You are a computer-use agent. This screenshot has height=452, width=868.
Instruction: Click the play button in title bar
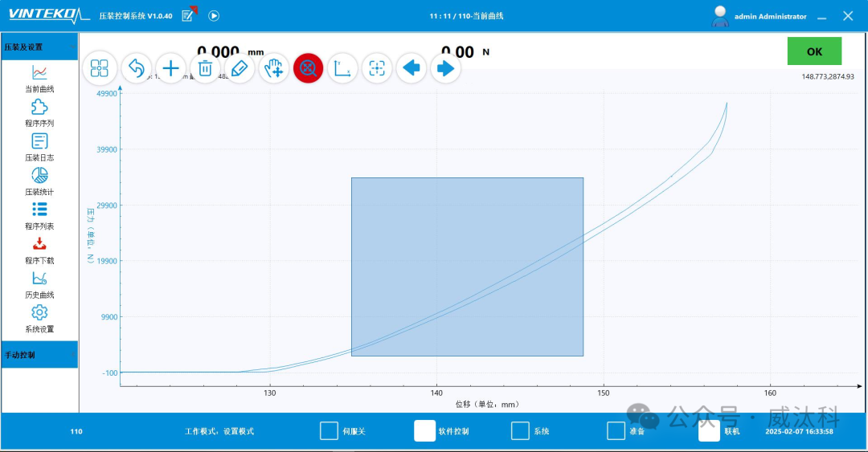click(x=214, y=16)
